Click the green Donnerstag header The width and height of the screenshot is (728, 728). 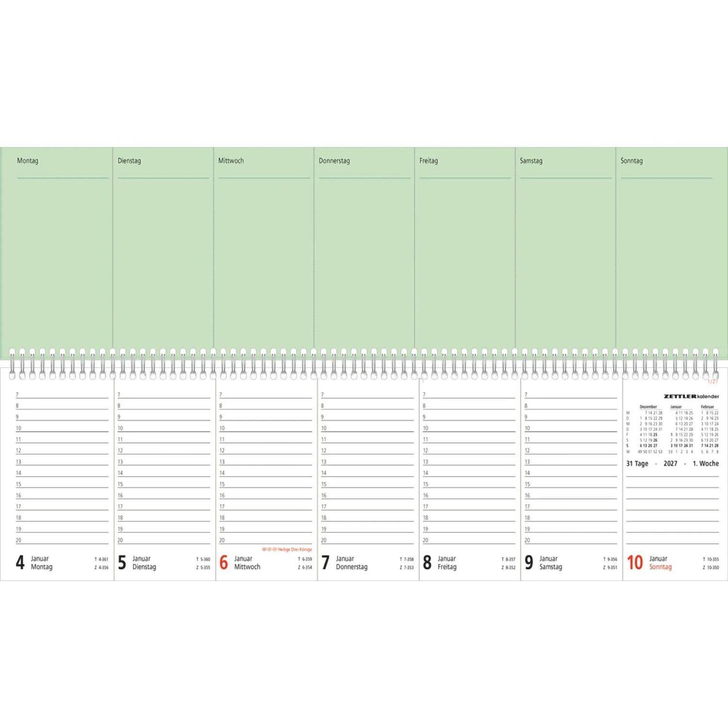334,161
